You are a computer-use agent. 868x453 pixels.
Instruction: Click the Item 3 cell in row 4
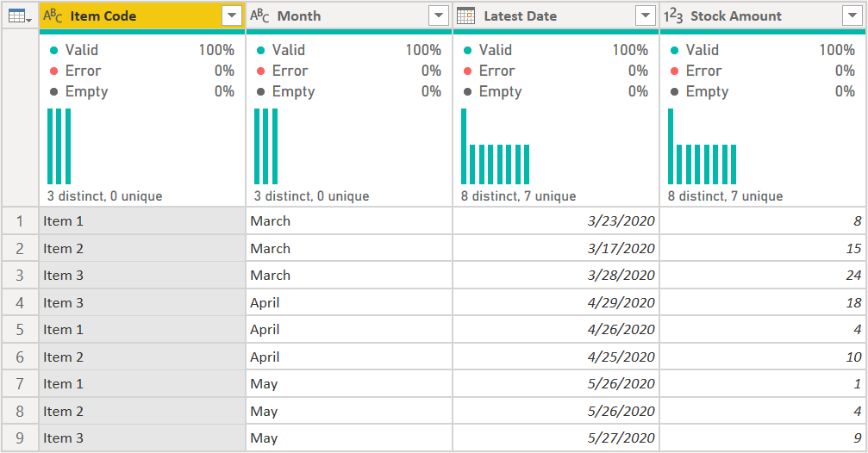click(142, 302)
